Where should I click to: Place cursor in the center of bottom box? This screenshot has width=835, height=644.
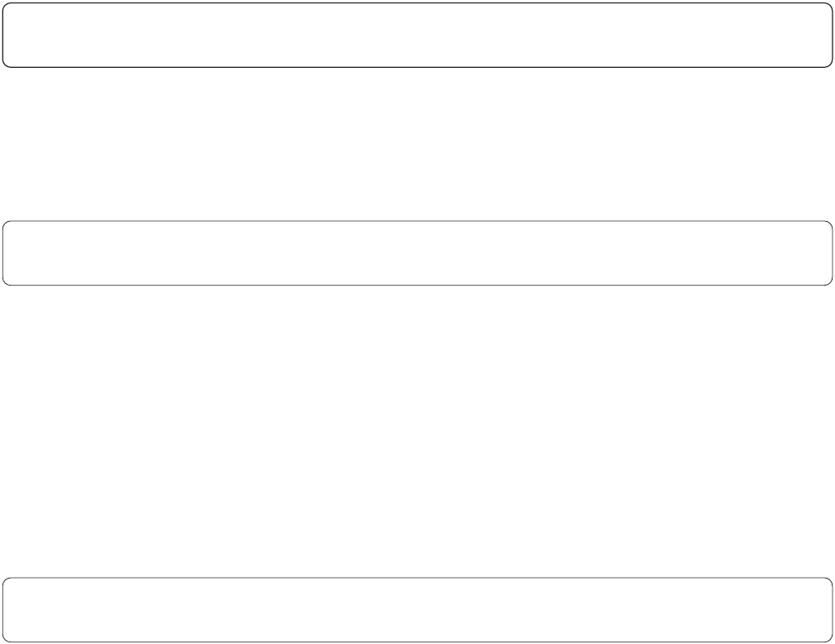(x=417, y=610)
